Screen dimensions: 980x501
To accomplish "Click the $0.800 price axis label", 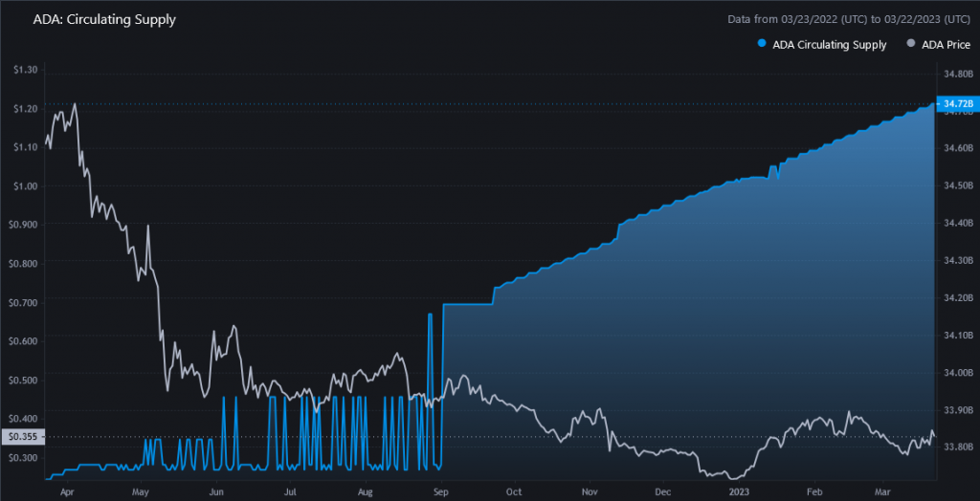I will click(24, 264).
